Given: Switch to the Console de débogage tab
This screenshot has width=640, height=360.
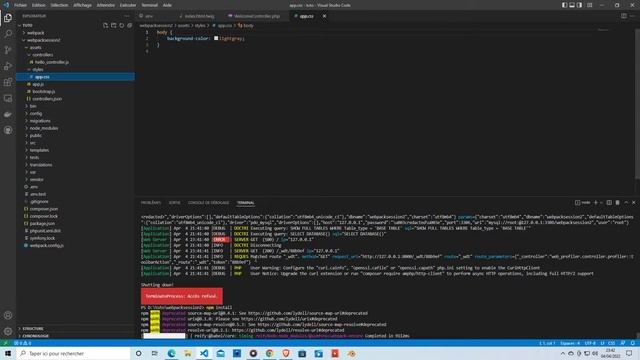Looking at the screenshot, I should [x=209, y=202].
